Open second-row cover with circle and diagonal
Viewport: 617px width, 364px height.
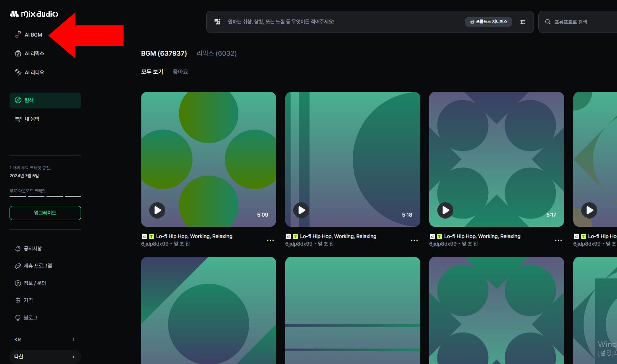tap(209, 310)
